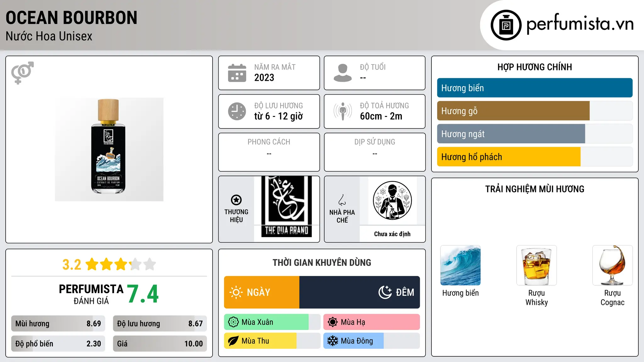Click the blue Hương biển accord bar
Viewport: 644px width, 362px height.
[535, 88]
